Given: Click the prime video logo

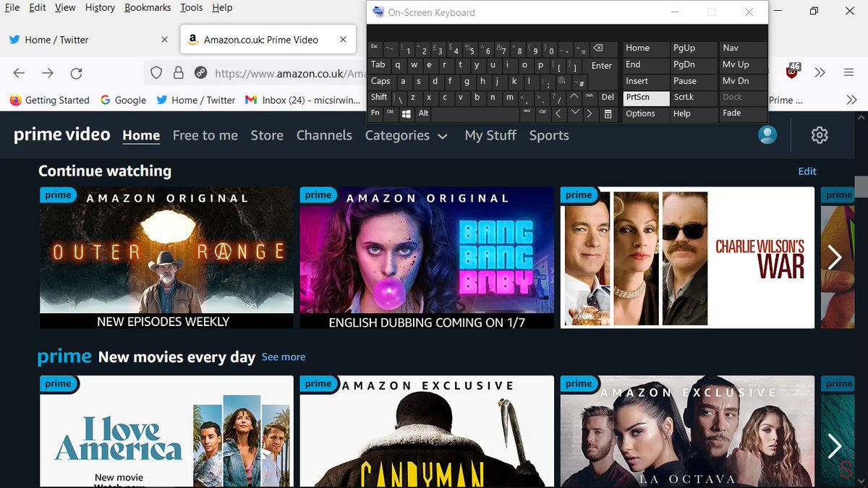Looking at the screenshot, I should (x=62, y=134).
